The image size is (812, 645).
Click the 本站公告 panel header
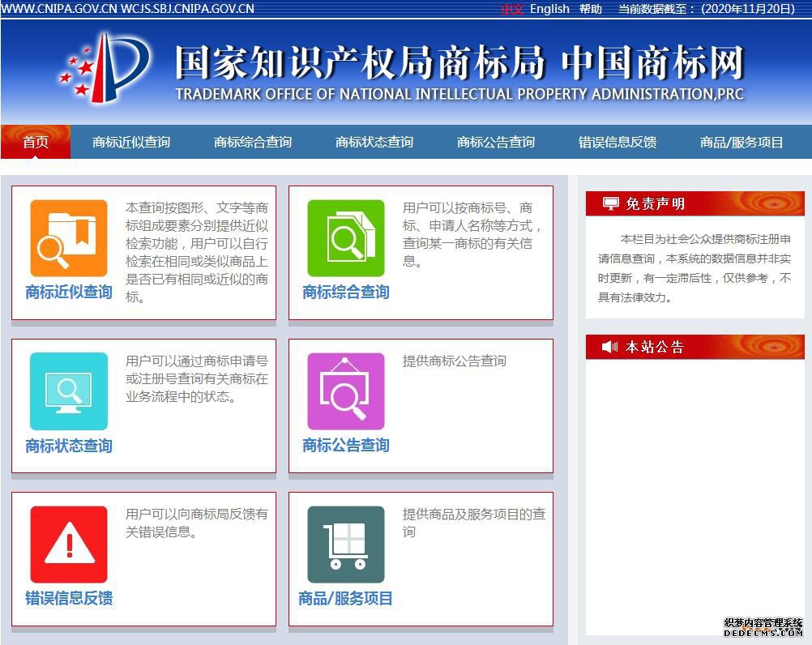[x=695, y=346]
